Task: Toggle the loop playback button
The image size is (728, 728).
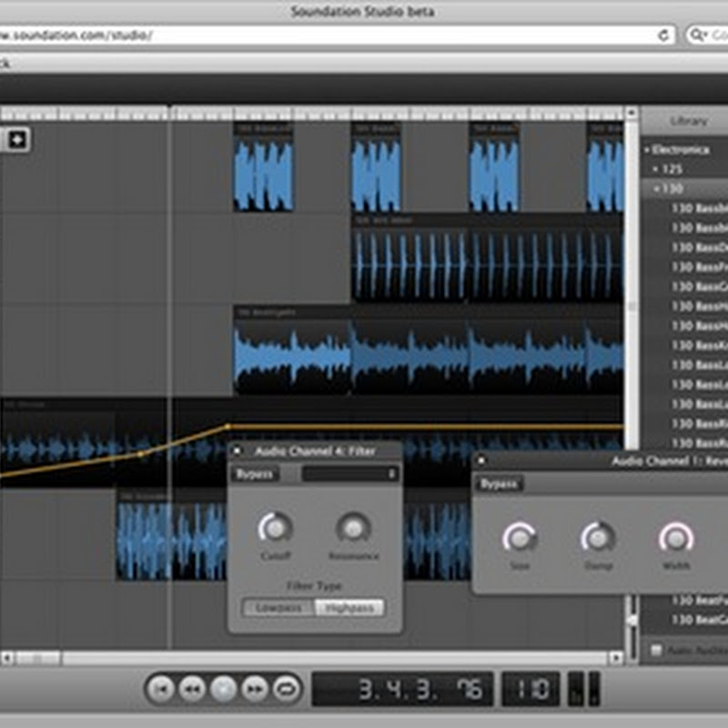Action: tap(287, 689)
